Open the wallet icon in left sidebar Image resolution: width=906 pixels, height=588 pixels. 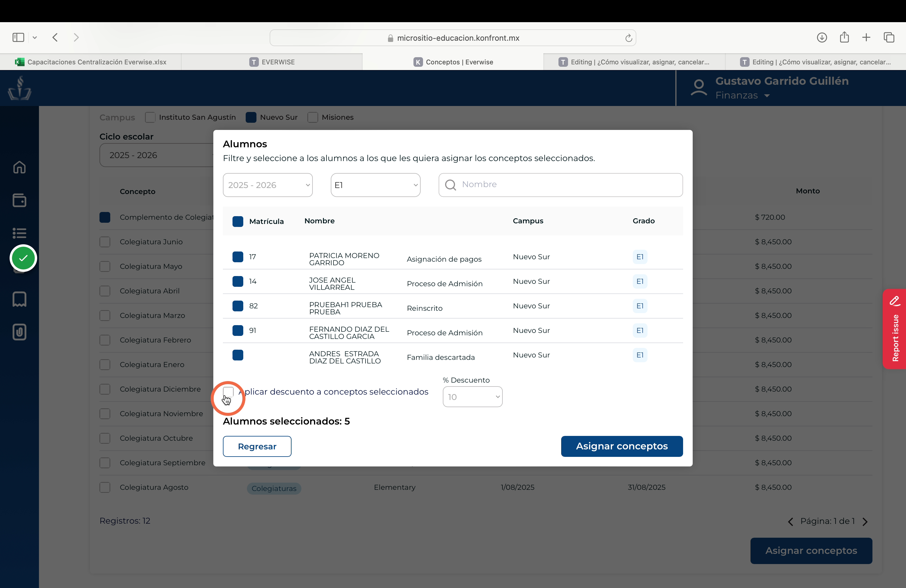[x=19, y=200]
